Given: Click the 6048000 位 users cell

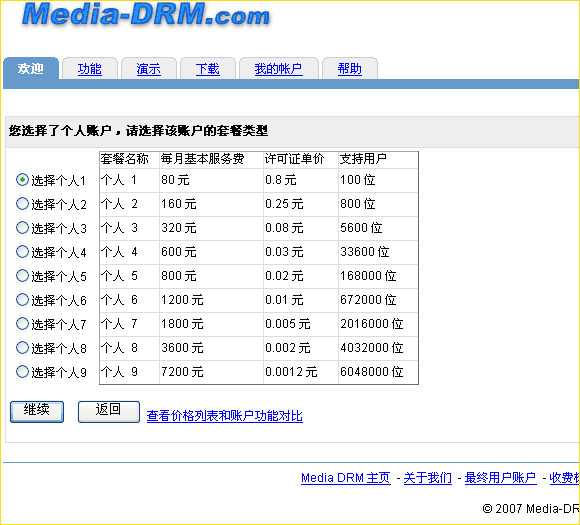Looking at the screenshot, I should (x=378, y=372).
